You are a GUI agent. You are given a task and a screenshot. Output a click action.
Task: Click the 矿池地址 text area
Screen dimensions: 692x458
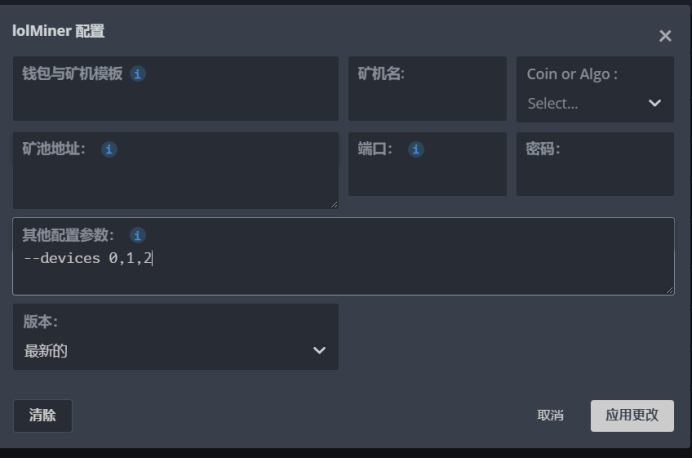click(x=175, y=182)
